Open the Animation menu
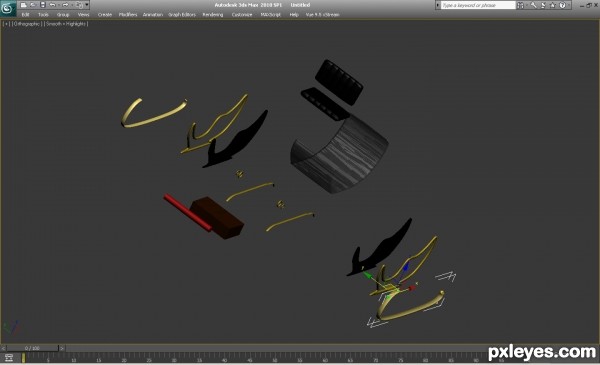The width and height of the screenshot is (600, 365). (x=153, y=15)
